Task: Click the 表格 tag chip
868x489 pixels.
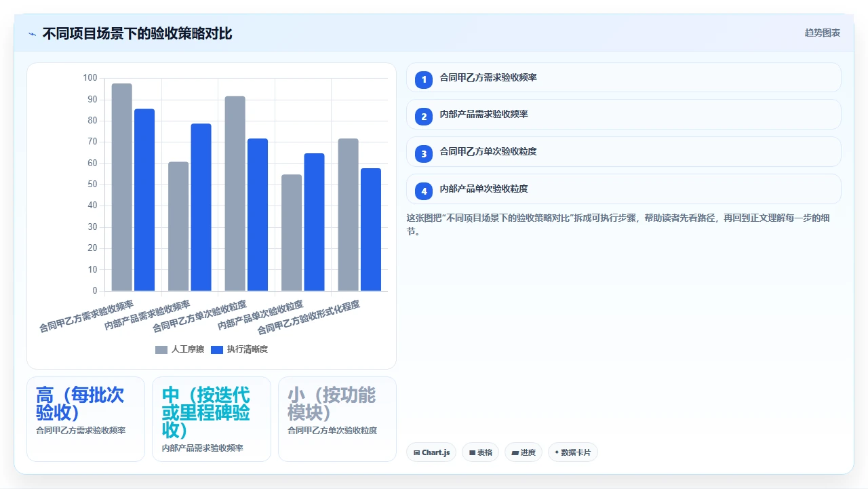Action: (480, 452)
